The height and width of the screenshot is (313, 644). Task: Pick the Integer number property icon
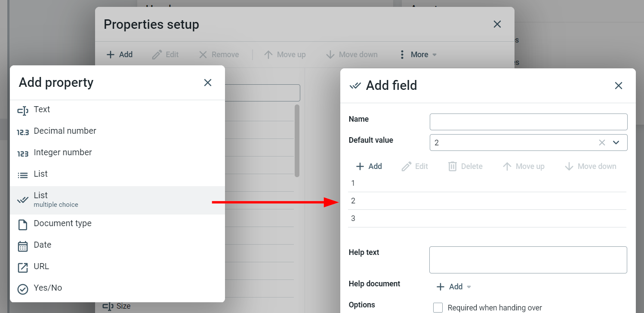pos(23,153)
